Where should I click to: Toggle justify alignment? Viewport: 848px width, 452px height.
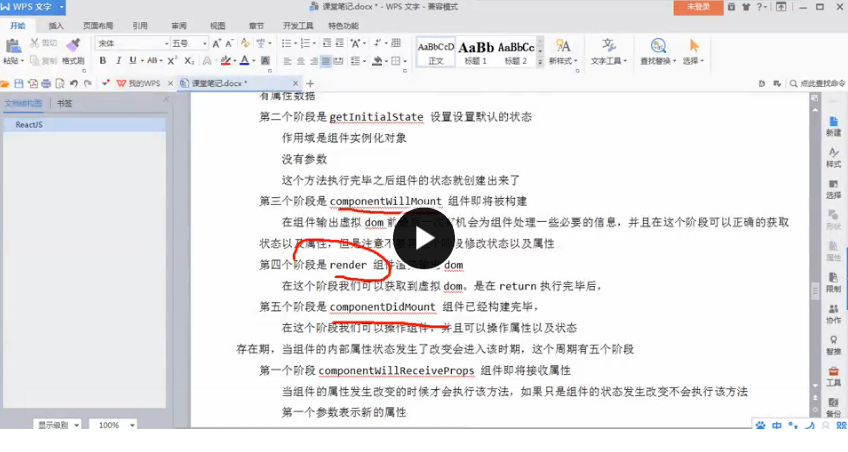click(x=326, y=61)
